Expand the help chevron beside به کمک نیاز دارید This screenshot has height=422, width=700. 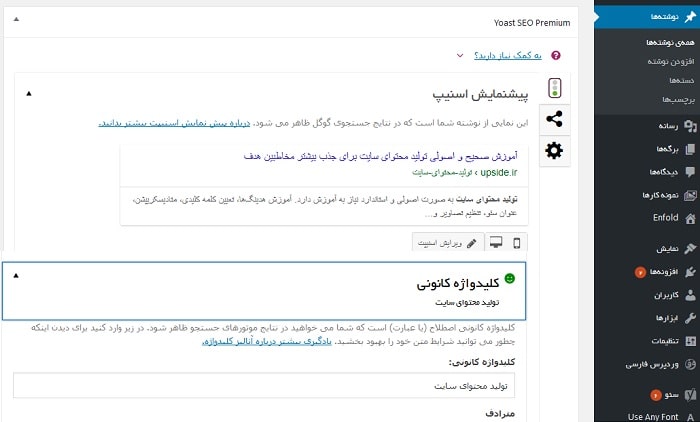click(460, 56)
